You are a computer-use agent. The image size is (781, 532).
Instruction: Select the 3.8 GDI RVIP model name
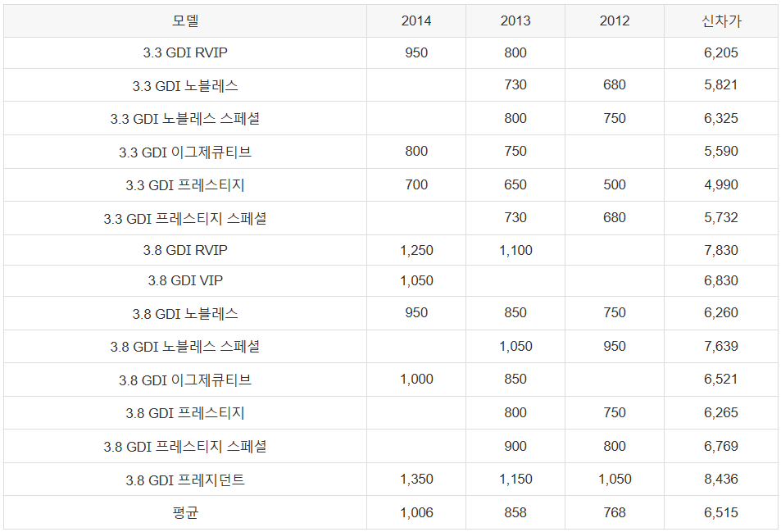pos(184,250)
